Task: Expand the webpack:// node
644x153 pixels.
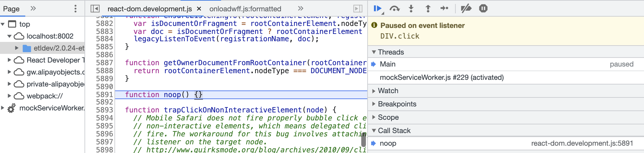Action: (9, 96)
